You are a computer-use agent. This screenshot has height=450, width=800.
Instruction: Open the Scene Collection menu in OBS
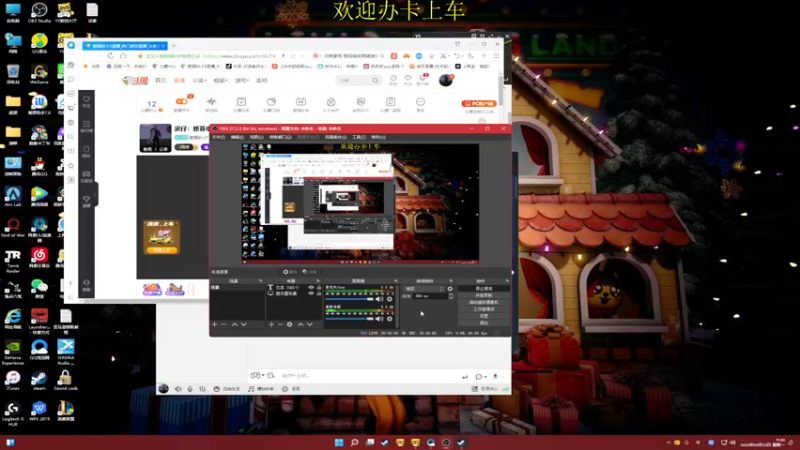coord(336,137)
